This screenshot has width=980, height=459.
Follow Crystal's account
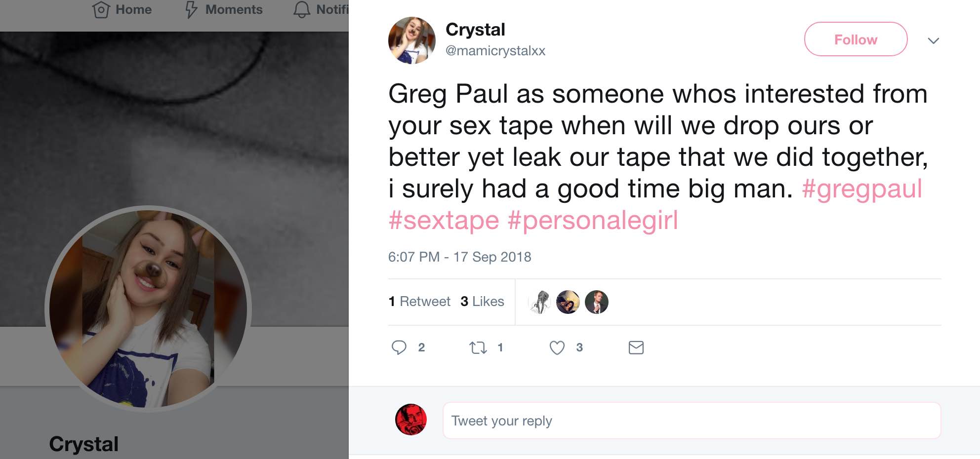[x=856, y=39]
